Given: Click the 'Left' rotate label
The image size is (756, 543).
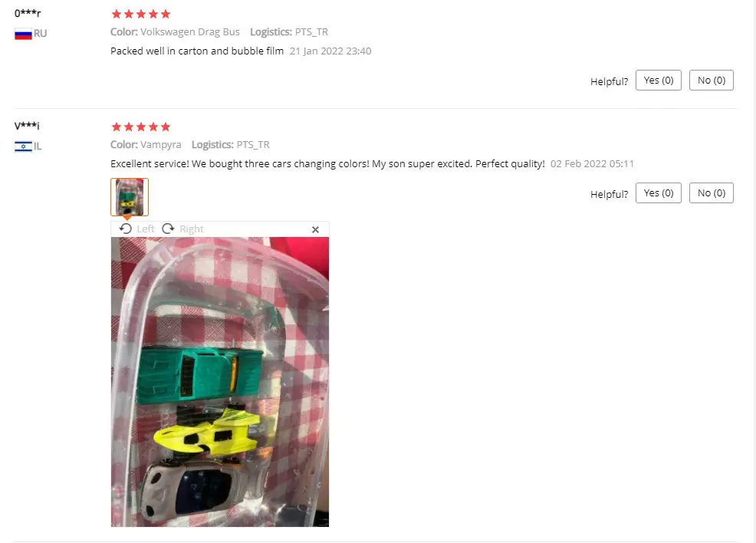Looking at the screenshot, I should 146,229.
